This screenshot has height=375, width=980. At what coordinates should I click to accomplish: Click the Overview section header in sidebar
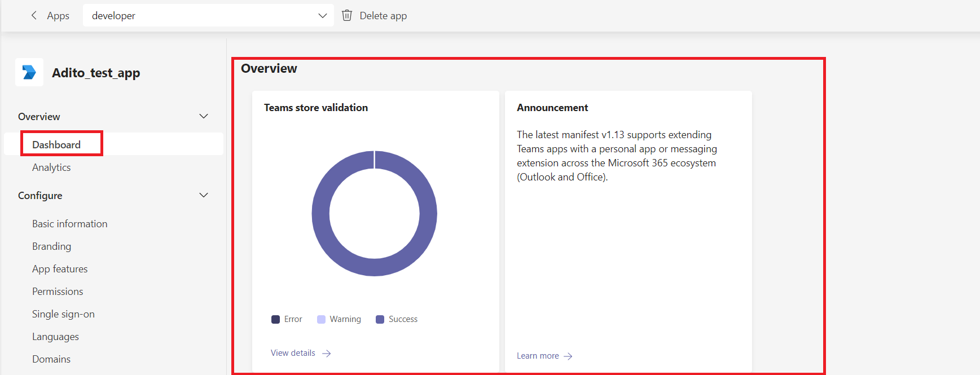[39, 117]
